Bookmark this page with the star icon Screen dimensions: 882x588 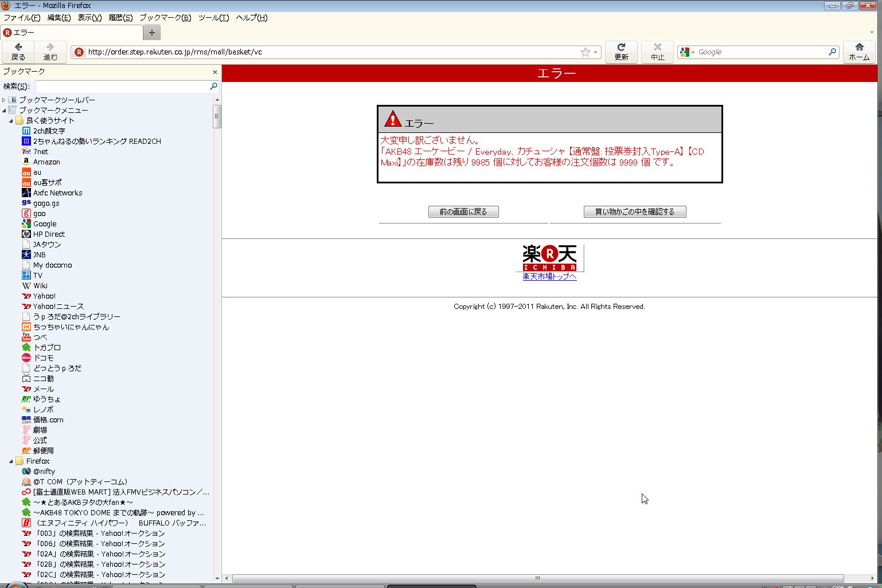click(586, 52)
